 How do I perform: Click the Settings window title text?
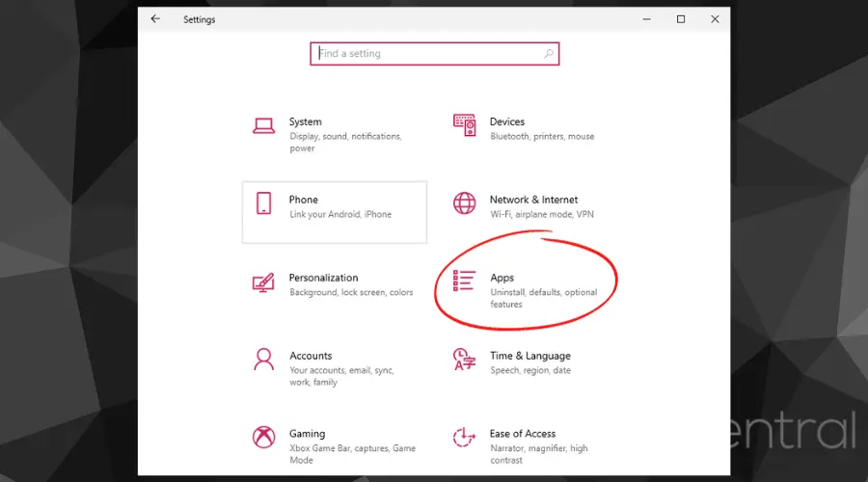(200, 19)
